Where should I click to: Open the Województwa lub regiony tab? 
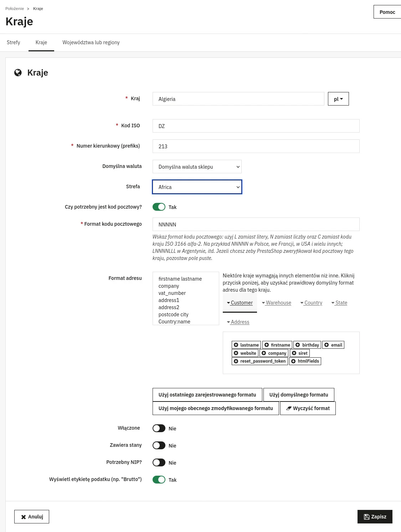click(91, 42)
